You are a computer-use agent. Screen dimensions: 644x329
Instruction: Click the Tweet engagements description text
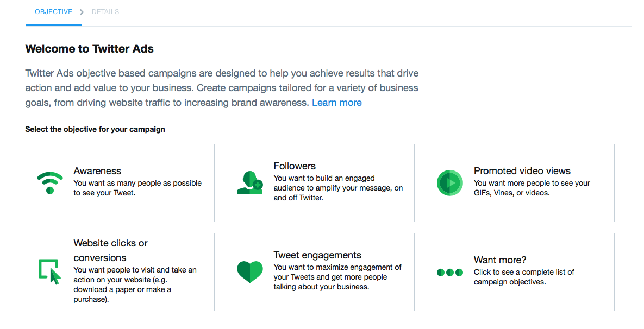[337, 277]
